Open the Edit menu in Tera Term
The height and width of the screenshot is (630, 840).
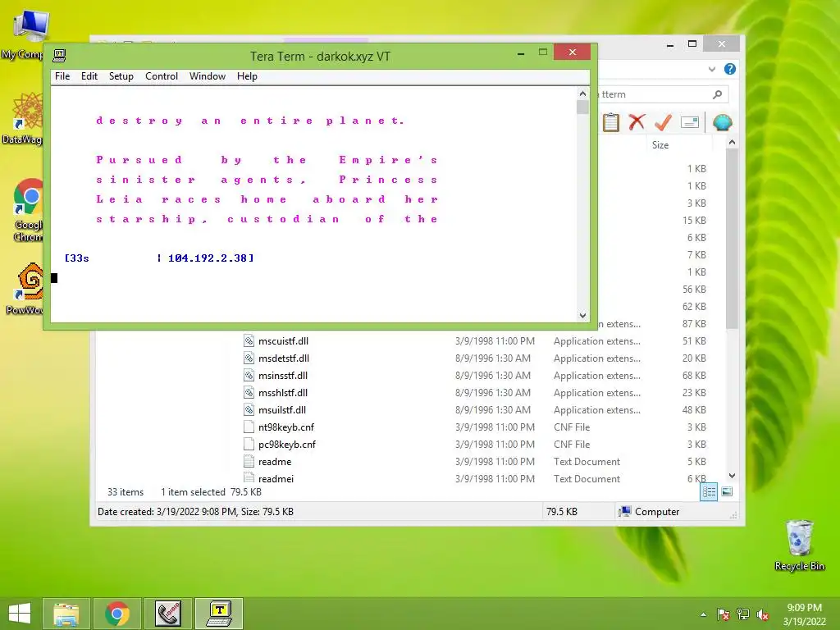(x=89, y=76)
